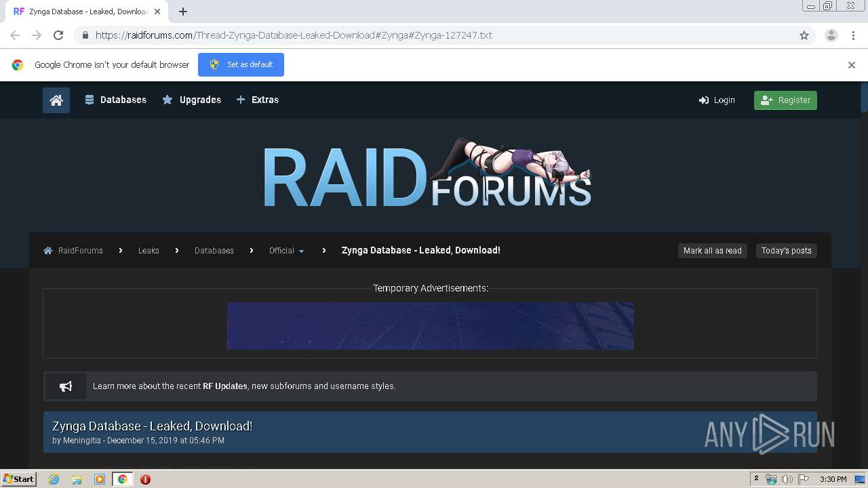Click the temporary advertisement banner
Image resolution: width=868 pixels, height=488 pixels.
click(430, 326)
